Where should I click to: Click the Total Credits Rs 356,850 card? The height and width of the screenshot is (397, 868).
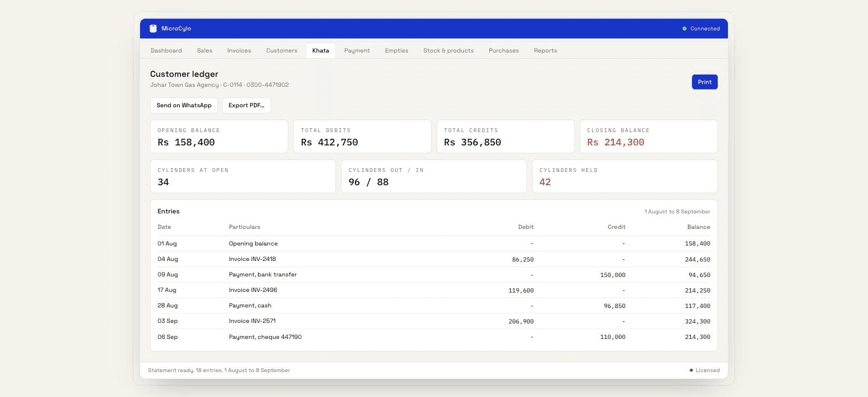[505, 137]
